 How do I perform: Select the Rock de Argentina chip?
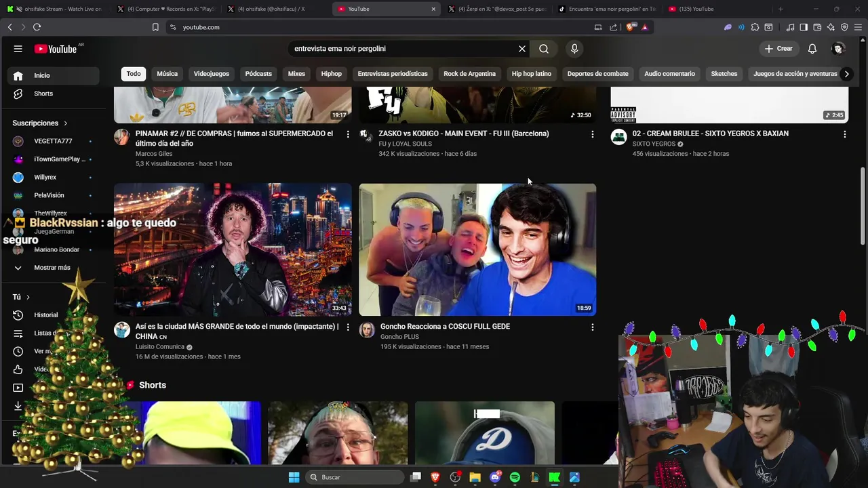469,74
